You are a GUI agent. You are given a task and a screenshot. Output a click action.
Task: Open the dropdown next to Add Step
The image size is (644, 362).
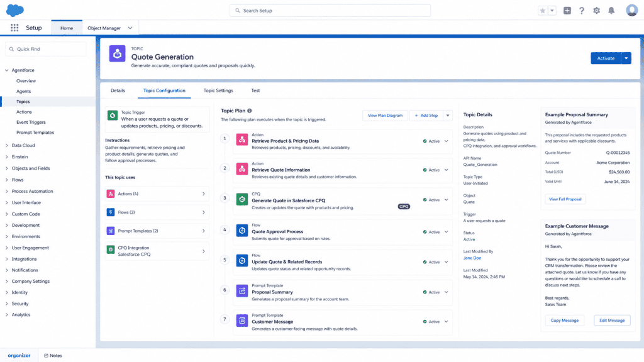point(448,116)
